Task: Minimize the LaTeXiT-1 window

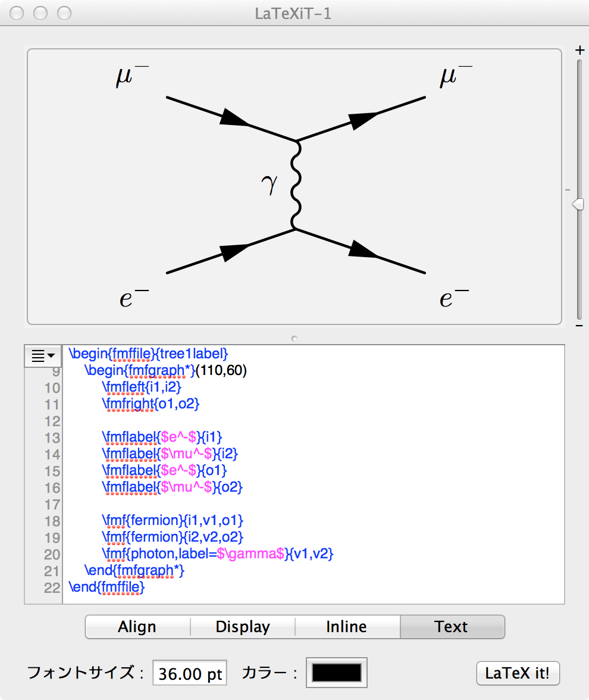Action: pyautogui.click(x=40, y=13)
